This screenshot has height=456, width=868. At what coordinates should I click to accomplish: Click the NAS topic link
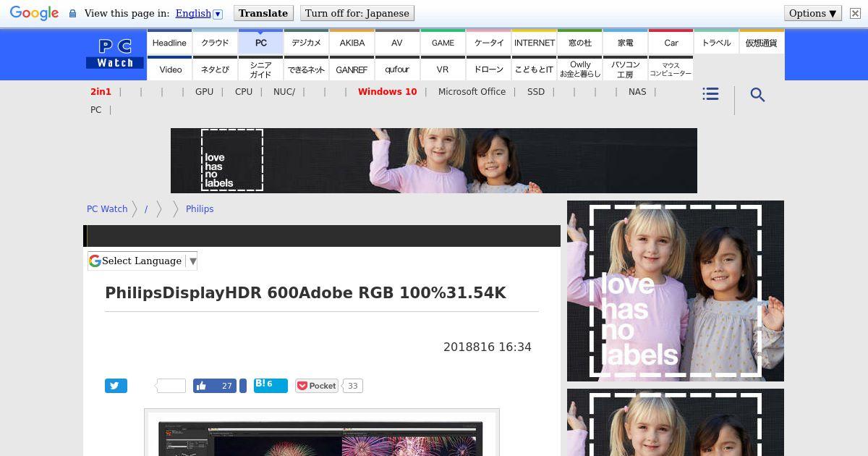(x=637, y=91)
